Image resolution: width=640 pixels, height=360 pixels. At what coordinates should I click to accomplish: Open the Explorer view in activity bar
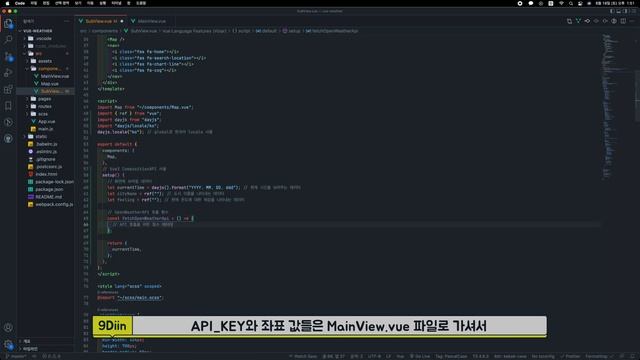8,23
